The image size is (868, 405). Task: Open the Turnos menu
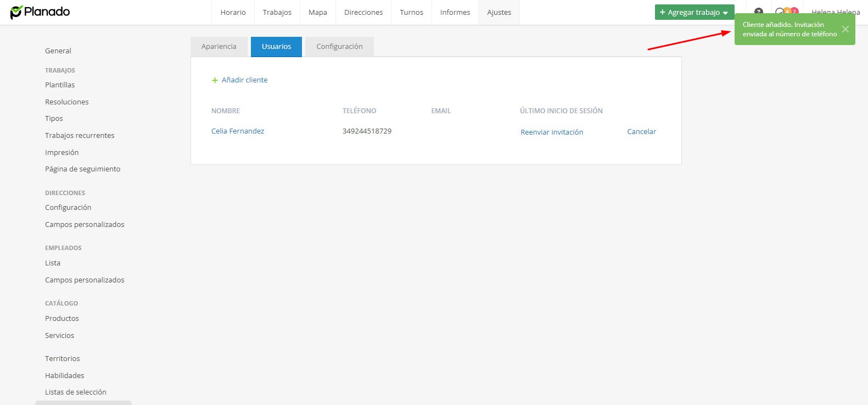click(x=411, y=12)
